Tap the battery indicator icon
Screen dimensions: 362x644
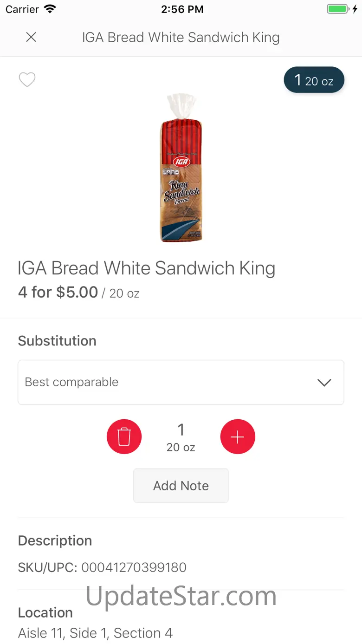pyautogui.click(x=338, y=9)
